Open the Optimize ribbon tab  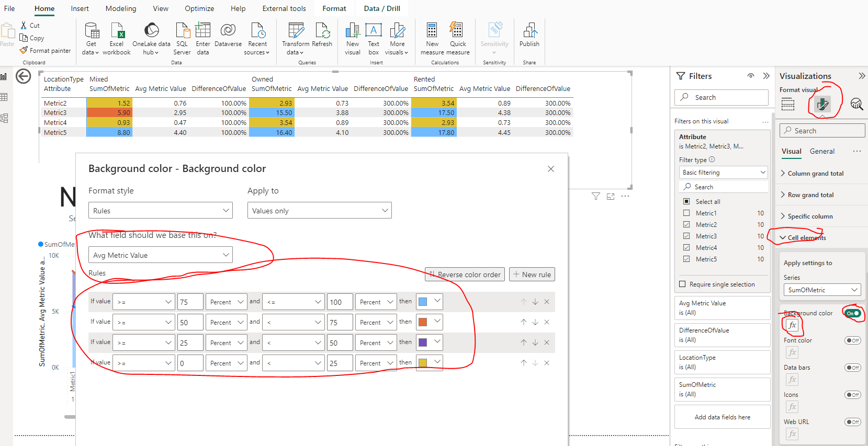click(x=199, y=8)
